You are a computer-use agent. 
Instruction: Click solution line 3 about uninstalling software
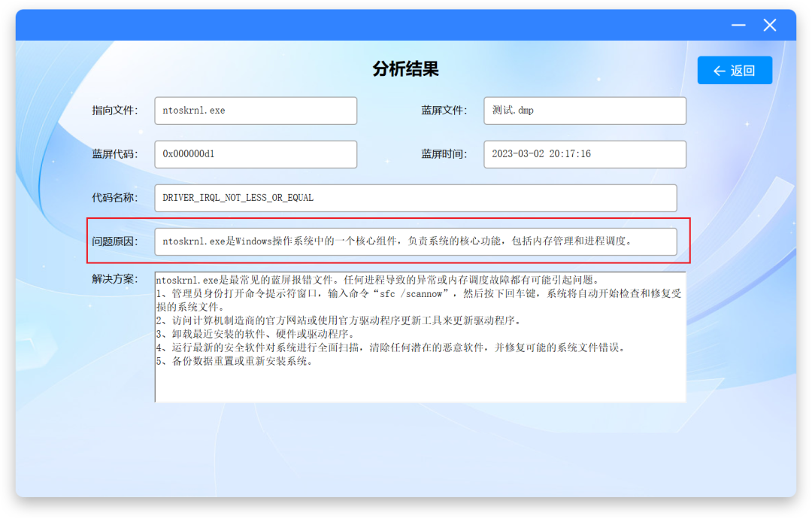(256, 334)
